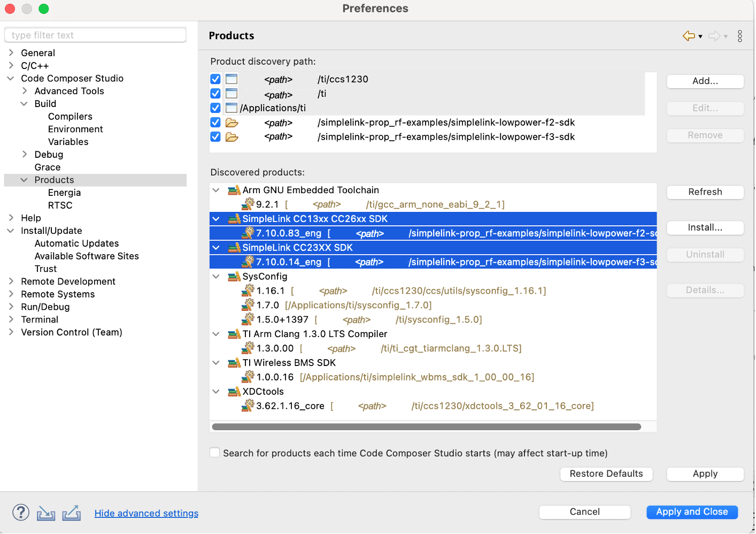
Task: Click Restore Defaults
Action: pos(606,474)
